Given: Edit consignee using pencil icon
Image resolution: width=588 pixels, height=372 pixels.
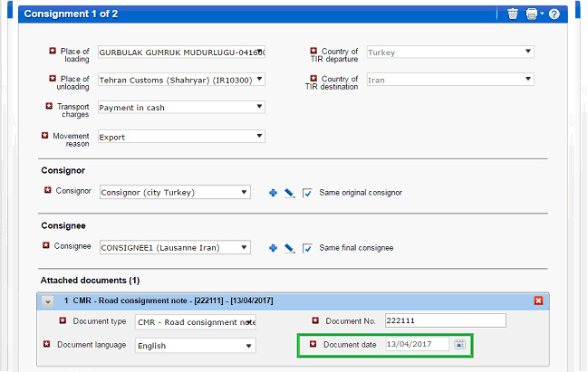Looking at the screenshot, I should coord(289,248).
